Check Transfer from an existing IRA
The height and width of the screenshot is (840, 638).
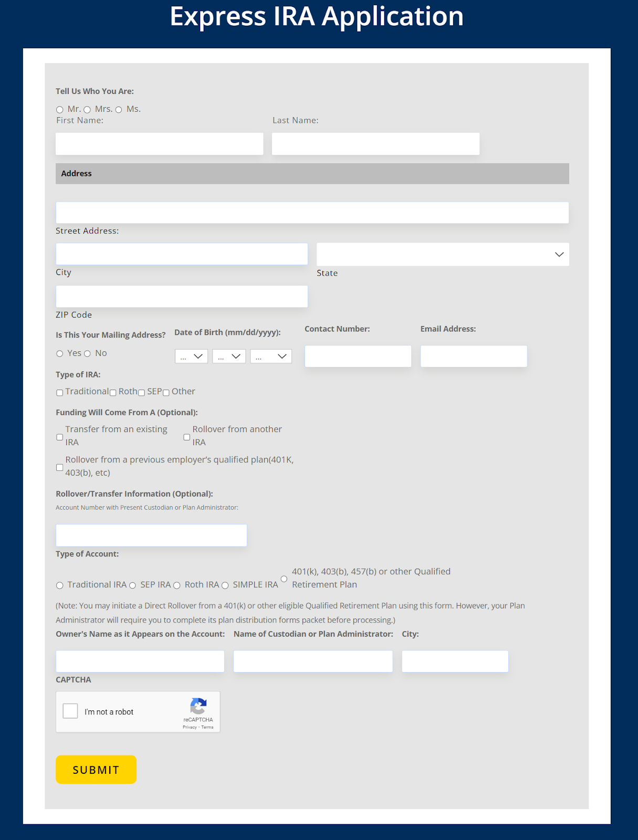(60, 437)
